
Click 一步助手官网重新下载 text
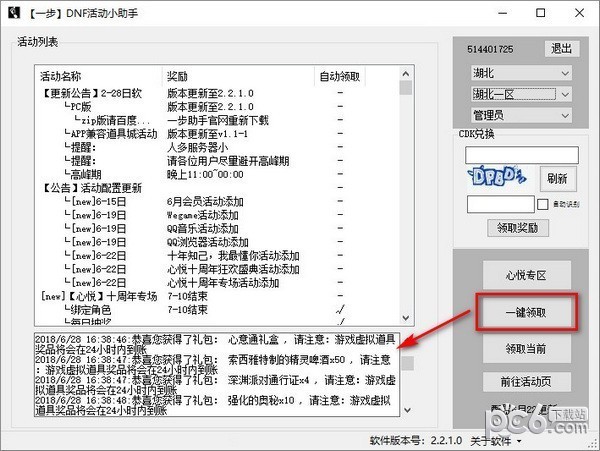pyautogui.click(x=218, y=120)
